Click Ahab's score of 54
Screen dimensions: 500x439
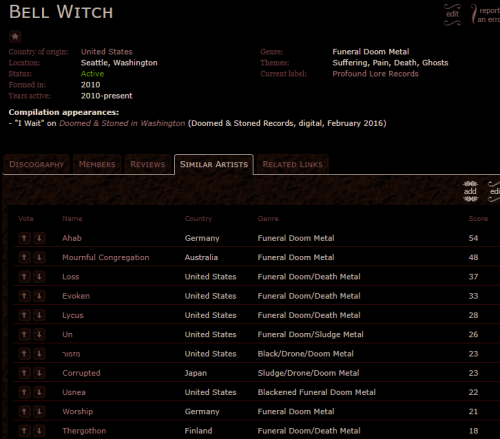[x=473, y=238]
